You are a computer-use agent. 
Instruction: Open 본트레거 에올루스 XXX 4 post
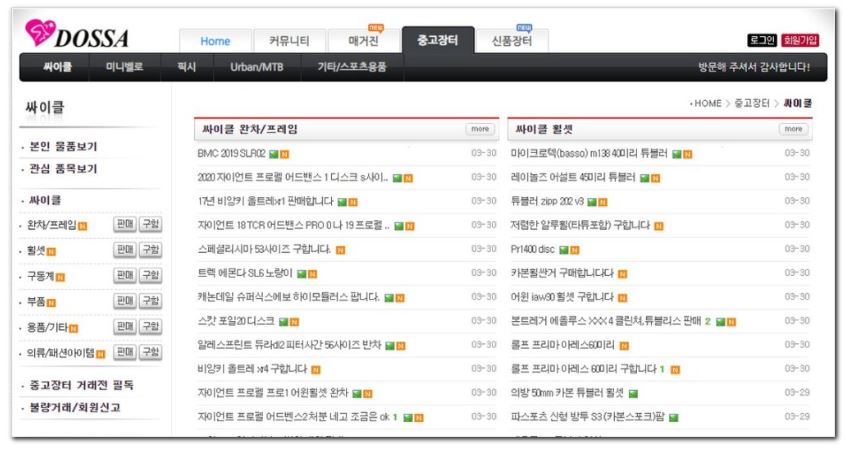click(x=606, y=321)
